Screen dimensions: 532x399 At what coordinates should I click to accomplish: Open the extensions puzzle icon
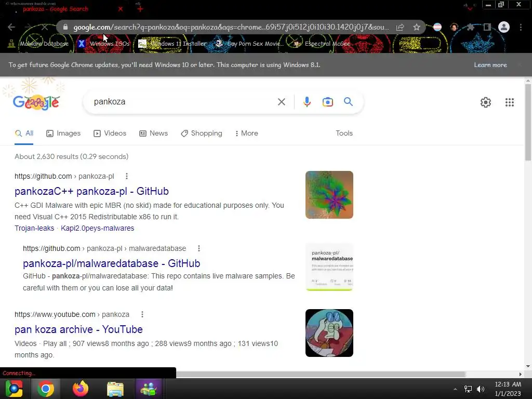[470, 27]
